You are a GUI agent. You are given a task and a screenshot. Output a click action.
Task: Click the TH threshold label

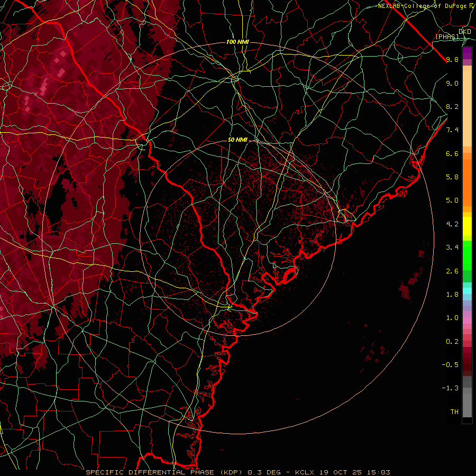point(454,411)
